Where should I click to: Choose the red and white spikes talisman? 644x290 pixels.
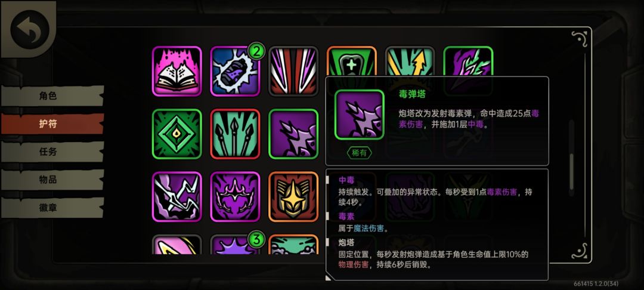[x=293, y=71]
